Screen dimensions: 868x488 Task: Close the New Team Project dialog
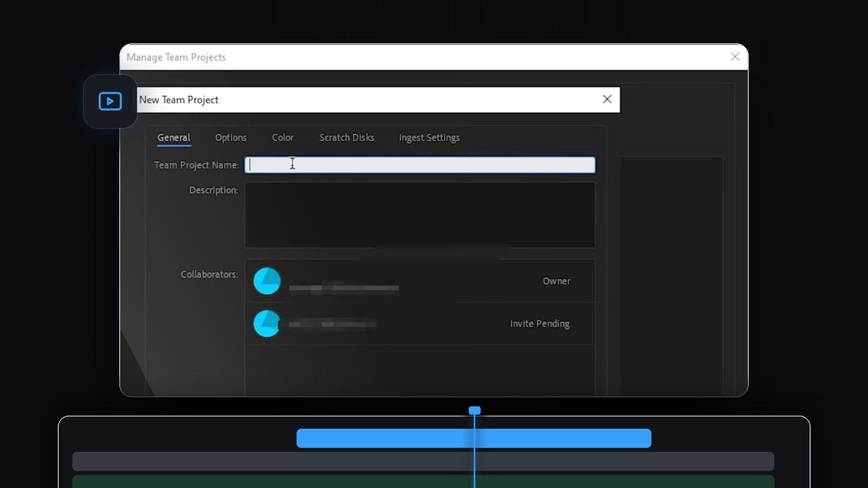tap(607, 99)
